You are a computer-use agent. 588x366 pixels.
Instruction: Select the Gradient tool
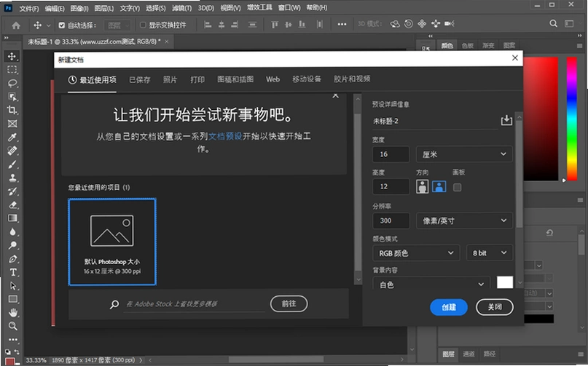(x=12, y=218)
